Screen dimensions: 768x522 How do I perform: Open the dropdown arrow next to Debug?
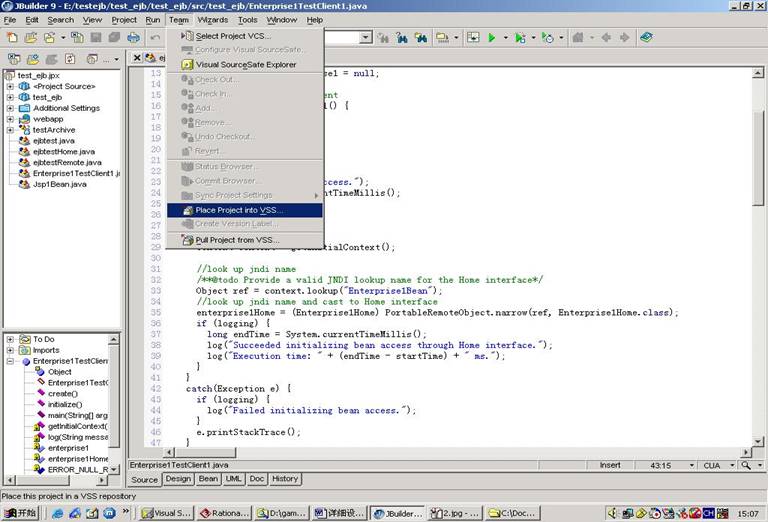point(533,37)
